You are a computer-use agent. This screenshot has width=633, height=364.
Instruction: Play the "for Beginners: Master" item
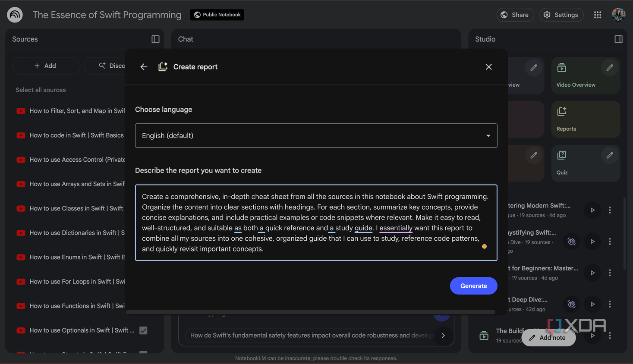click(592, 273)
